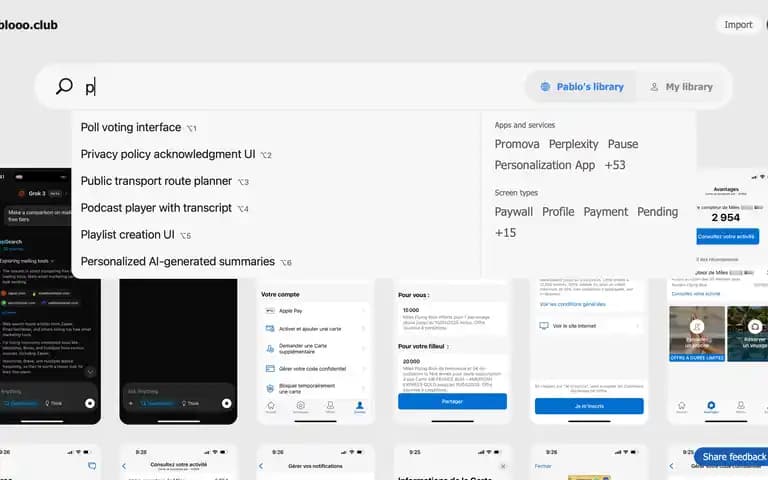768x480 pixels.
Task: Click the Grok 3 model selector
Action: point(40,193)
